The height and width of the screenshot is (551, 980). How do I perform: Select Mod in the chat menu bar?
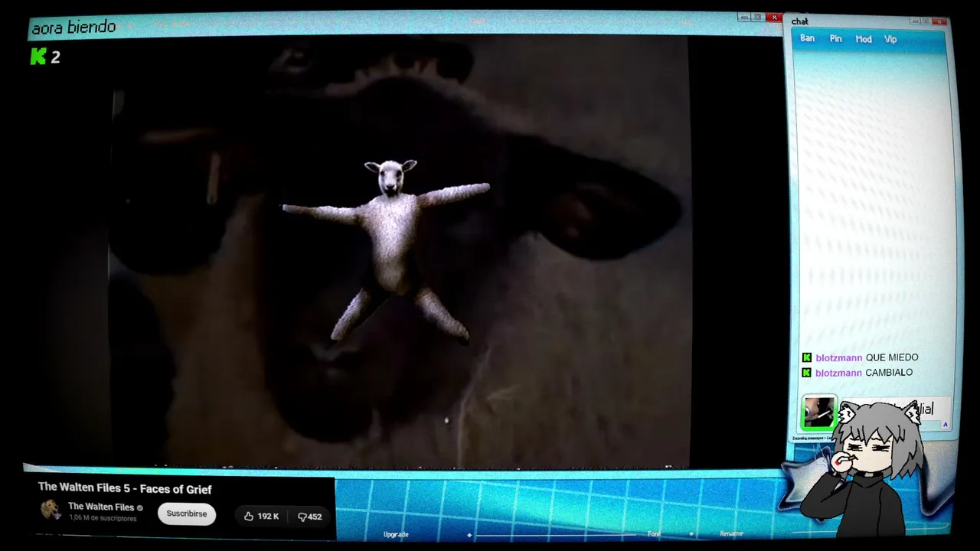point(864,39)
